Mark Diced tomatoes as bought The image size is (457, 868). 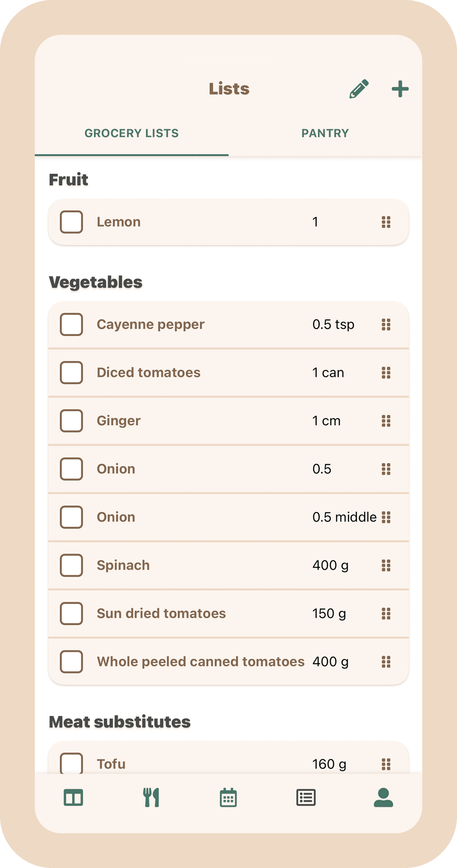point(71,373)
